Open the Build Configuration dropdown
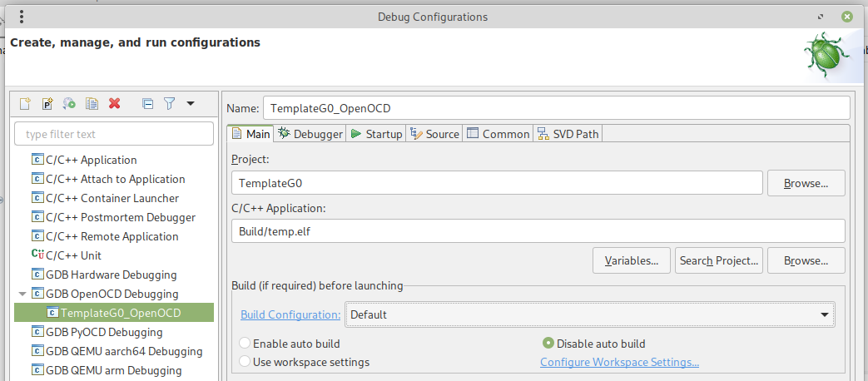 (589, 314)
